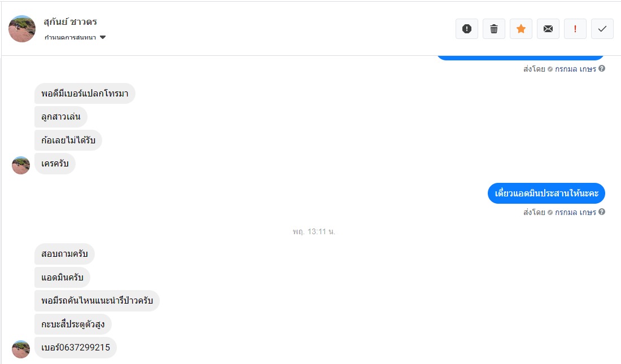Click the สอบถามครับ message bubble
The height and width of the screenshot is (364, 621).
click(x=64, y=254)
